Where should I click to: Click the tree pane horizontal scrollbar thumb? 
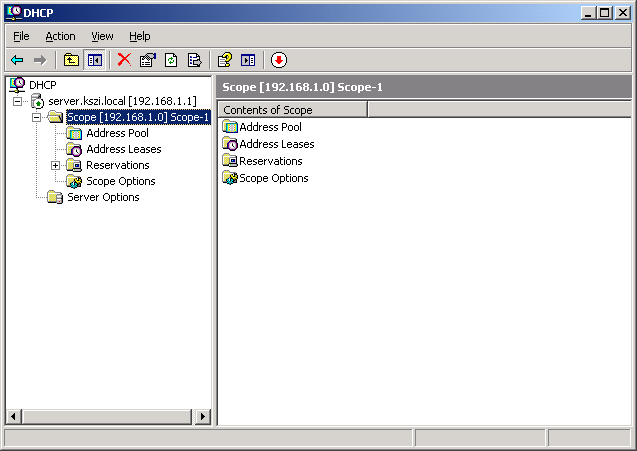click(x=107, y=416)
